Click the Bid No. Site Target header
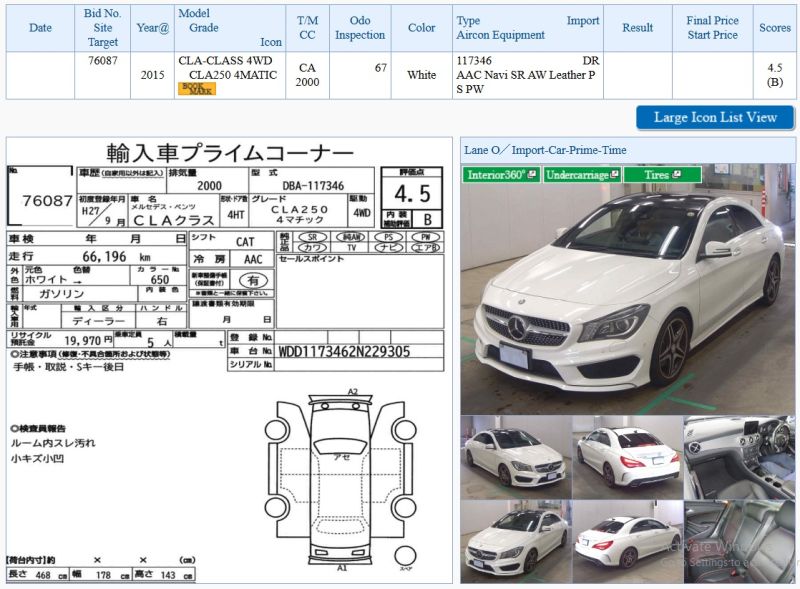Screen dimensions: 800x589 pyautogui.click(x=103, y=28)
